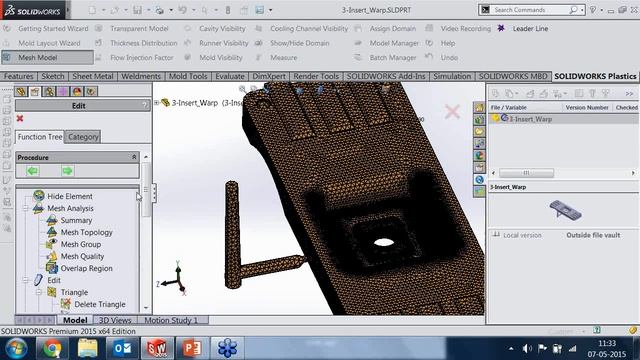Click the 3-Insert_Warp preview thumbnail

[x=565, y=211]
